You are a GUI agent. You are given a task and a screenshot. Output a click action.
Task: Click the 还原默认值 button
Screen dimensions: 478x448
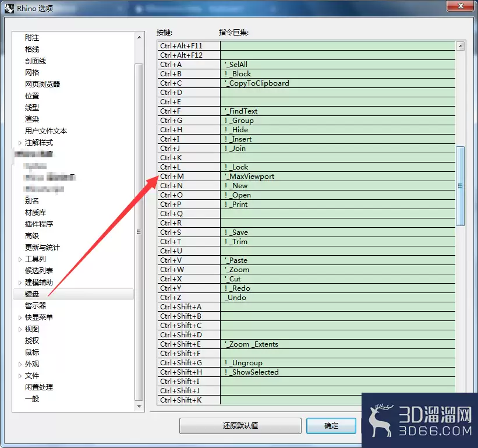coord(240,426)
